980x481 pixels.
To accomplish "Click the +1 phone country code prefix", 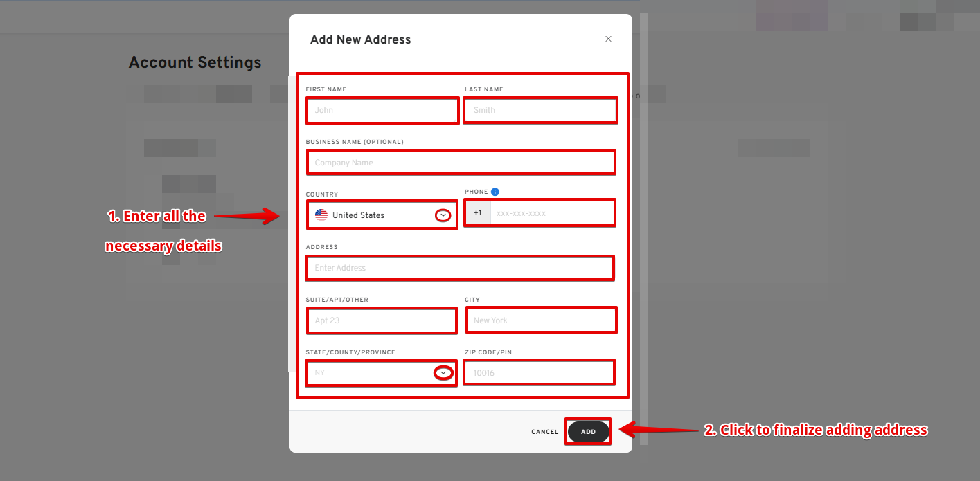I will [478, 213].
